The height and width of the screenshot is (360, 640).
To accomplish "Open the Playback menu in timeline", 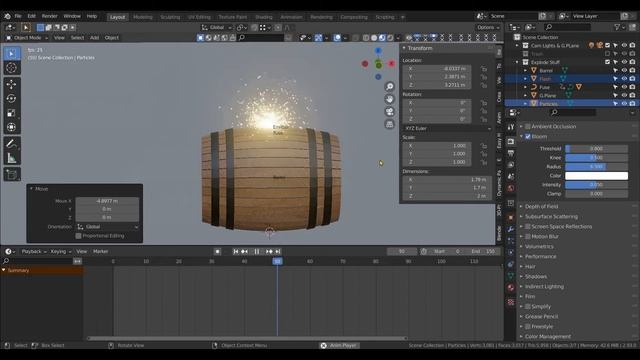I will [x=33, y=251].
